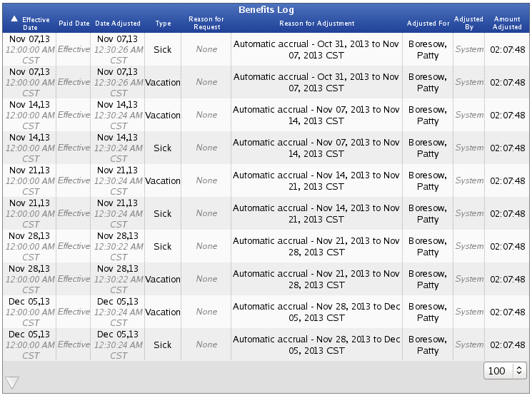Image resolution: width=532 pixels, height=398 pixels.
Task: Click Boresow, Patty in the Dec 05,13 Sick row
Action: 428,345
